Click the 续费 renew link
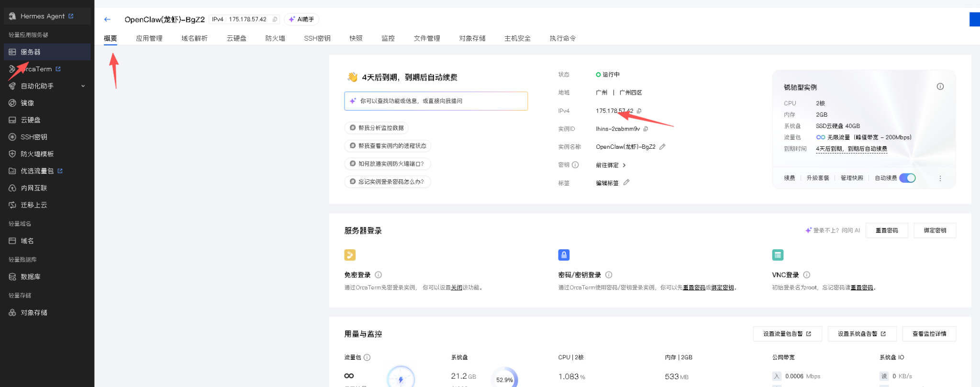This screenshot has height=387, width=980. tap(790, 178)
